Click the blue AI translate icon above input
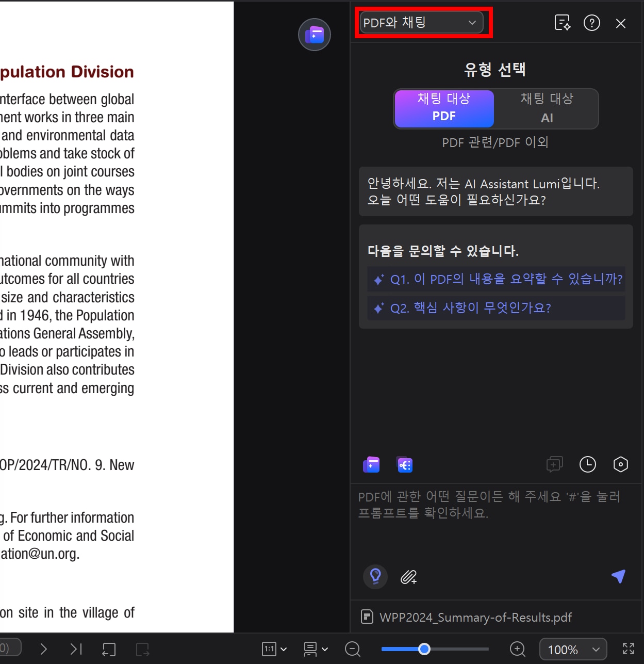 pyautogui.click(x=405, y=465)
